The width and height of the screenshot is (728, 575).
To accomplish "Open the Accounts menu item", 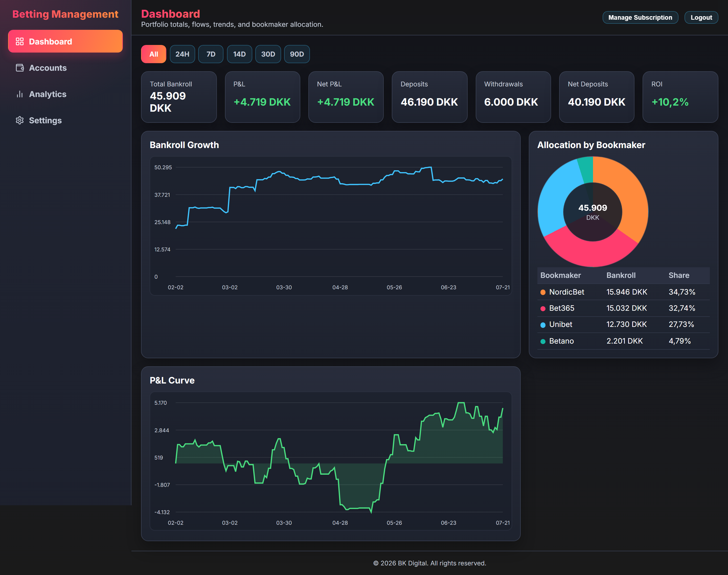I will click(65, 68).
